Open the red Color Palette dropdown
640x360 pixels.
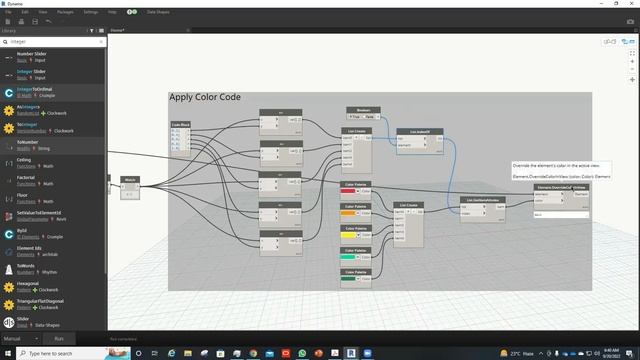click(358, 191)
